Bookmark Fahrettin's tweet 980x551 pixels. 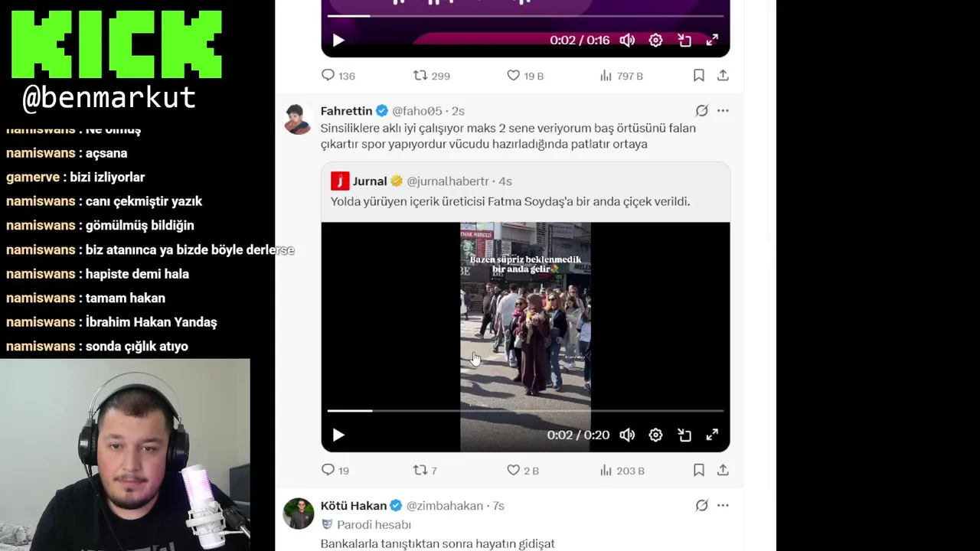[x=699, y=471]
